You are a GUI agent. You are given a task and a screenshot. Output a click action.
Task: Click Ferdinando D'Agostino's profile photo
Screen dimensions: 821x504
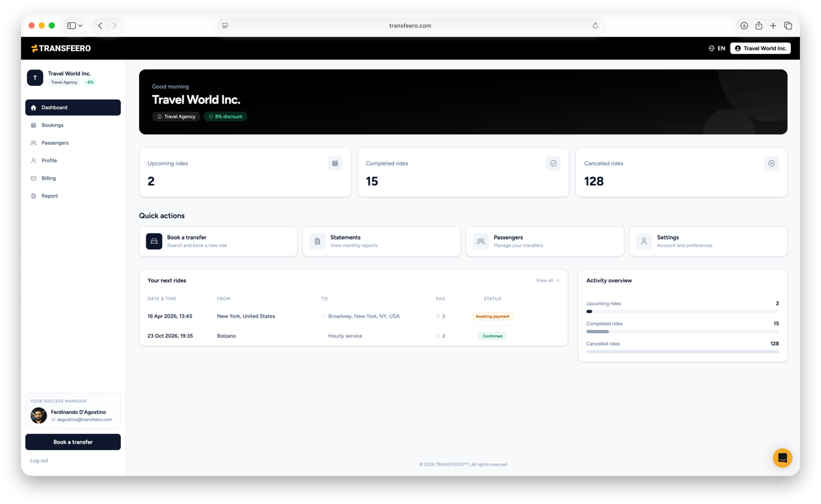click(39, 415)
